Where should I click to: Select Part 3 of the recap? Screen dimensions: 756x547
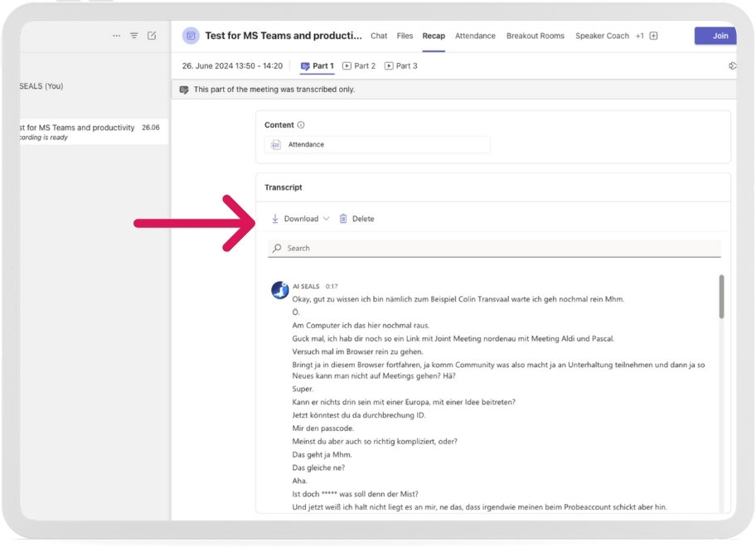[401, 66]
